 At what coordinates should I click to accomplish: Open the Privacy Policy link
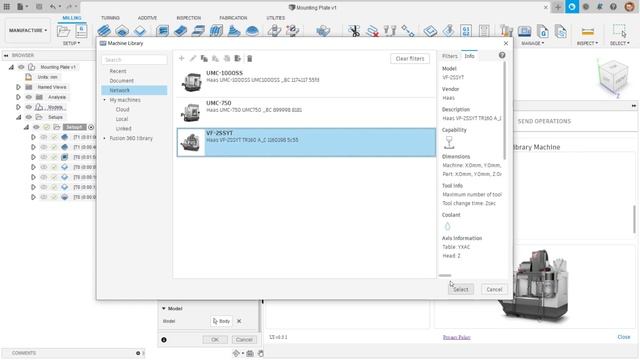[456, 337]
